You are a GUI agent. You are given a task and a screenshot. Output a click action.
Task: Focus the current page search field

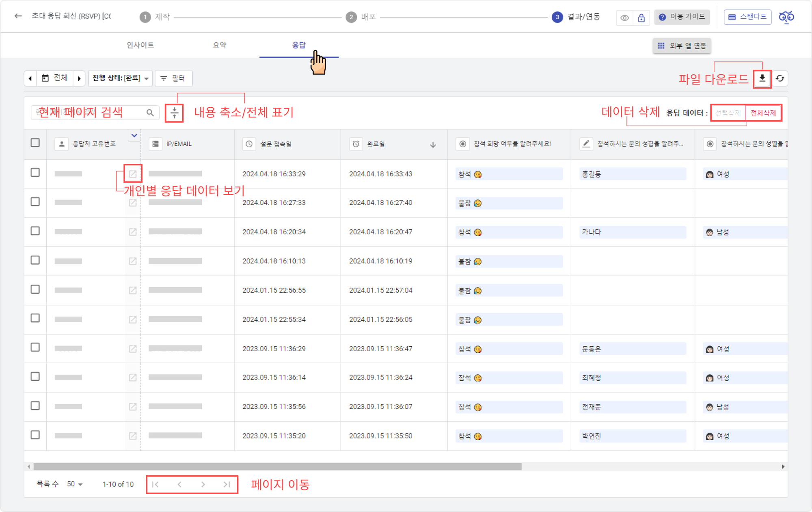tap(95, 113)
